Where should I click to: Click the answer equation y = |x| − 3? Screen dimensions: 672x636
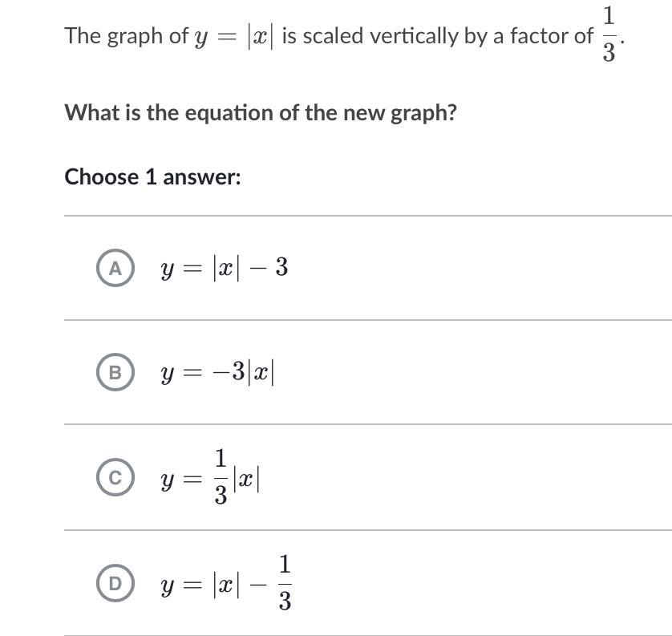[x=224, y=268]
